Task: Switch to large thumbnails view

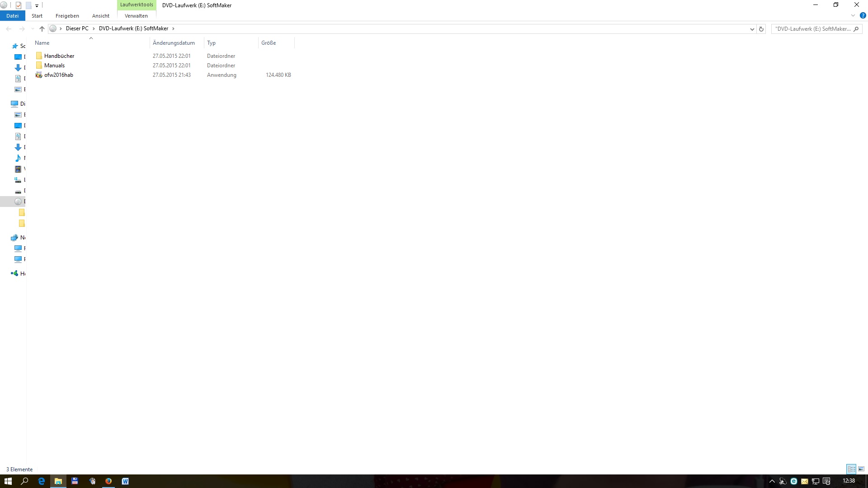Action: pos(861,469)
